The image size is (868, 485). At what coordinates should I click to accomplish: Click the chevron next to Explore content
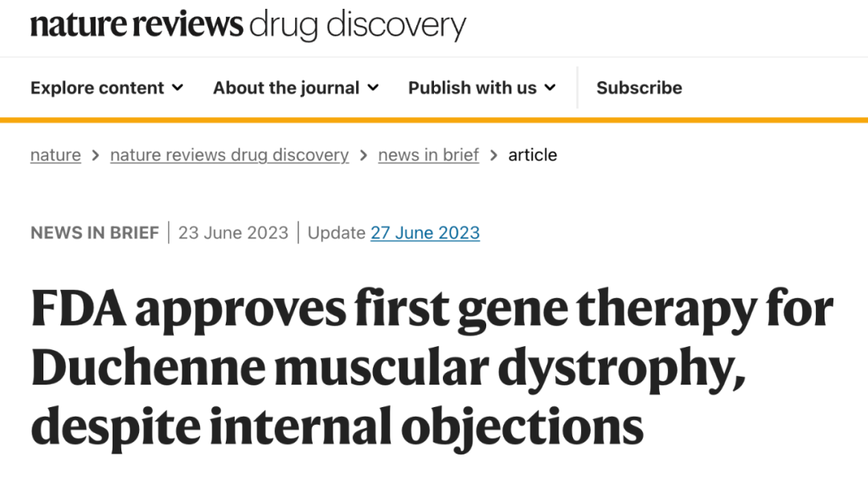tap(178, 88)
